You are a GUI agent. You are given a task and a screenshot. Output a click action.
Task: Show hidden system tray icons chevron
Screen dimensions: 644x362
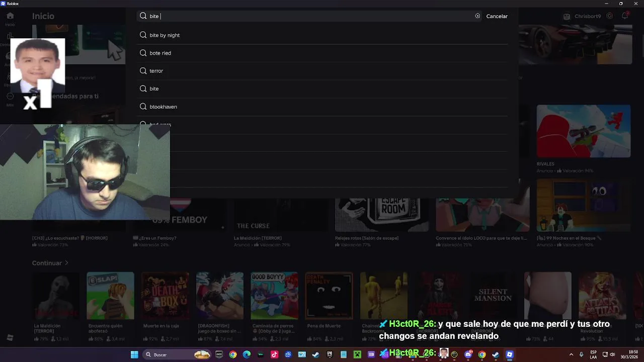[x=571, y=354]
